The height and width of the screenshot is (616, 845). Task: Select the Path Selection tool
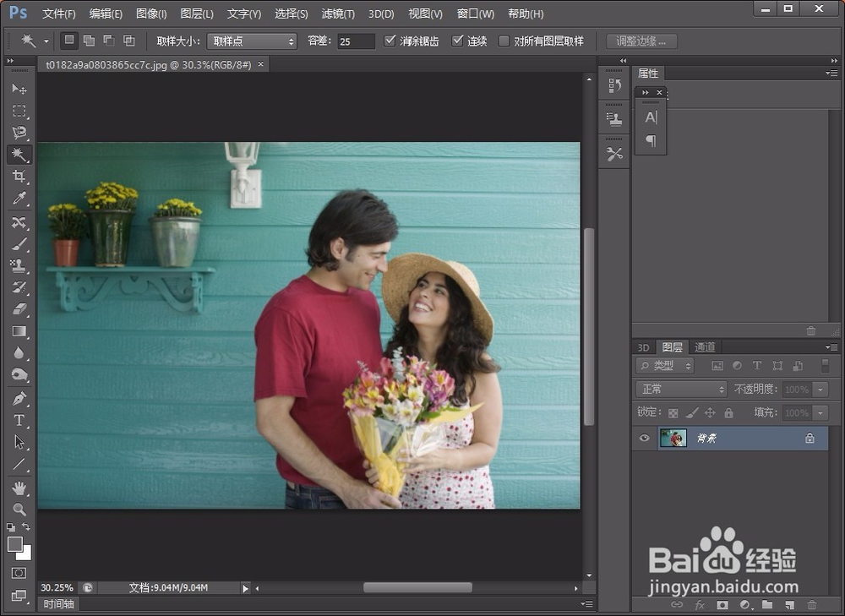point(19,443)
